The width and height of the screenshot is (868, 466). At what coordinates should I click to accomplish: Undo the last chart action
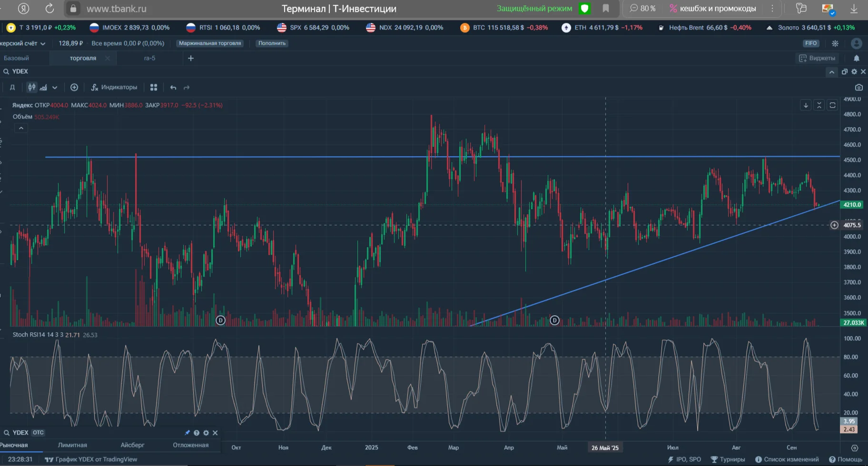coord(173,88)
